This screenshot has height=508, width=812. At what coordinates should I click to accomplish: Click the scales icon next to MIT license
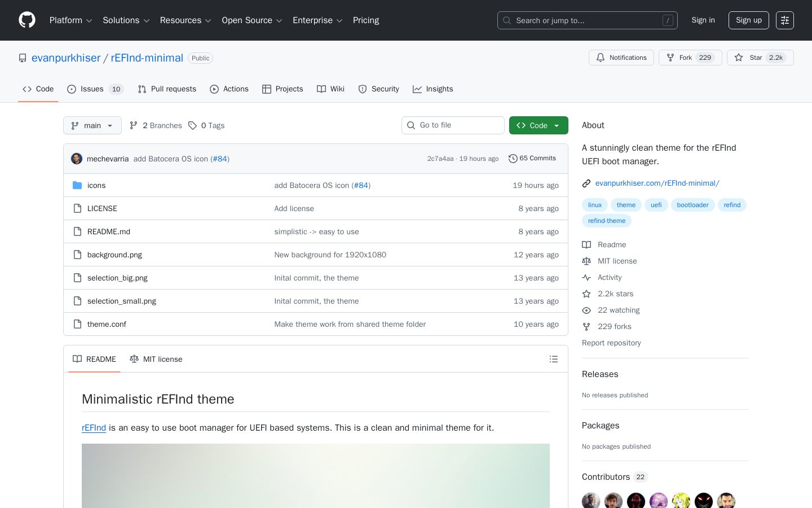[x=586, y=261]
